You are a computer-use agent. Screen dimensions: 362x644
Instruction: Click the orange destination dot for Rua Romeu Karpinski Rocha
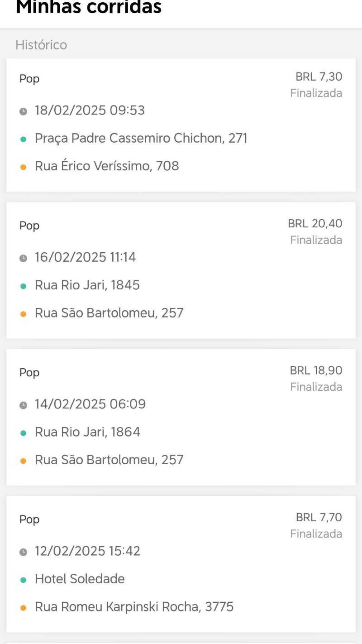pos(24,608)
